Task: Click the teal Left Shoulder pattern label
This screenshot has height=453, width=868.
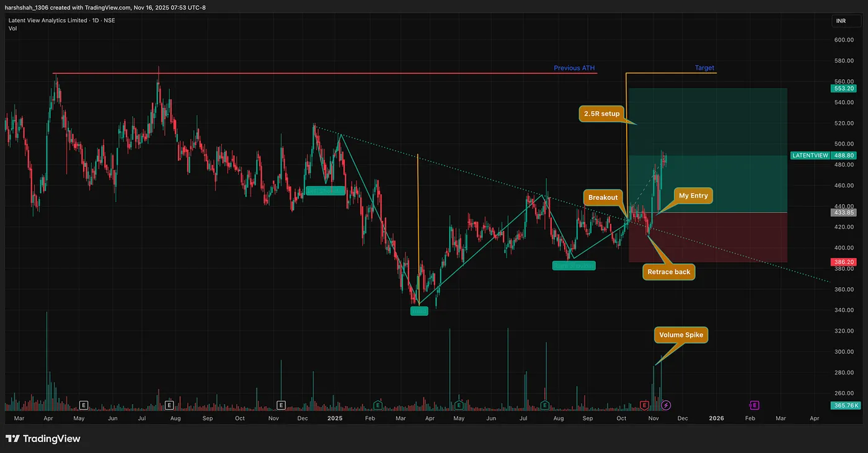Action: 325,191
